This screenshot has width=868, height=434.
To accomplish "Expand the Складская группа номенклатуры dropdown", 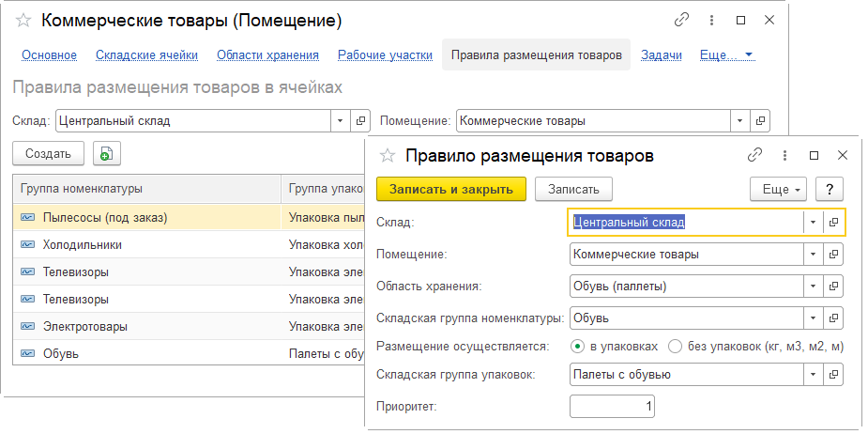I will (x=812, y=318).
